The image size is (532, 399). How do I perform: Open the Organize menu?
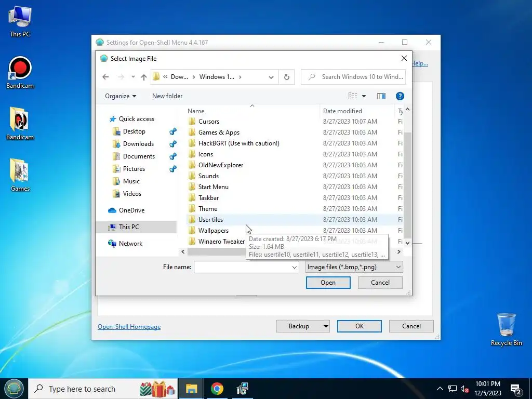click(121, 96)
